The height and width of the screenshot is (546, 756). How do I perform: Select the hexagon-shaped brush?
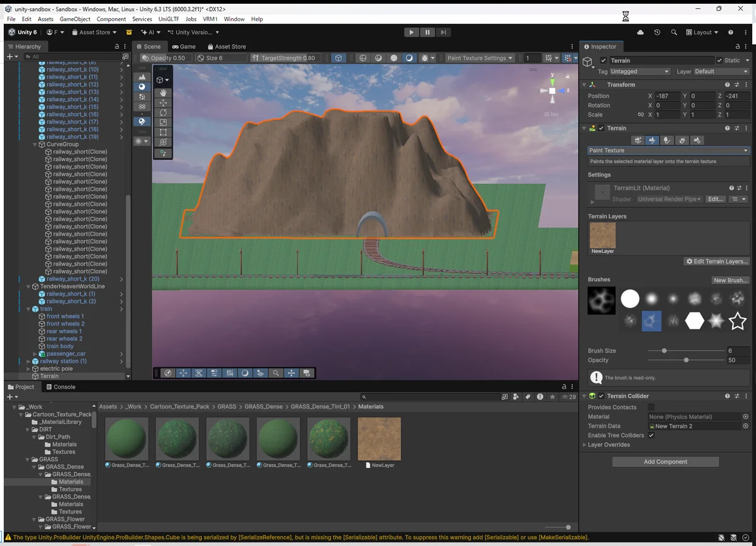pyautogui.click(x=694, y=321)
